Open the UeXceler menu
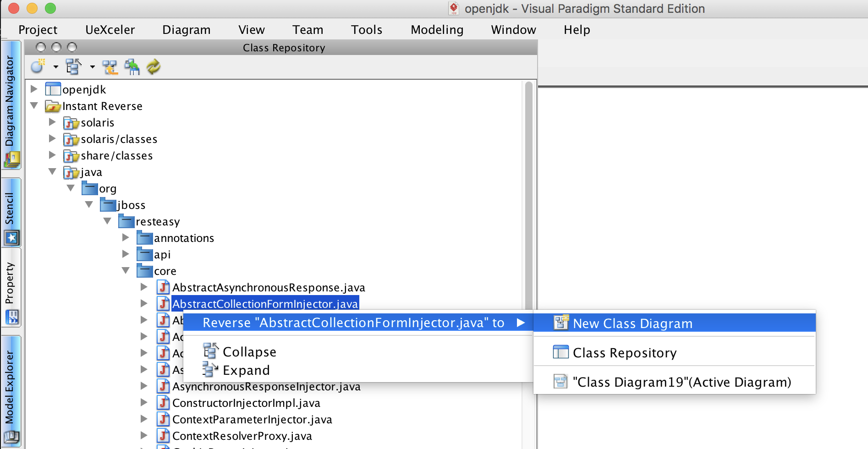This screenshot has height=449, width=868. (110, 30)
